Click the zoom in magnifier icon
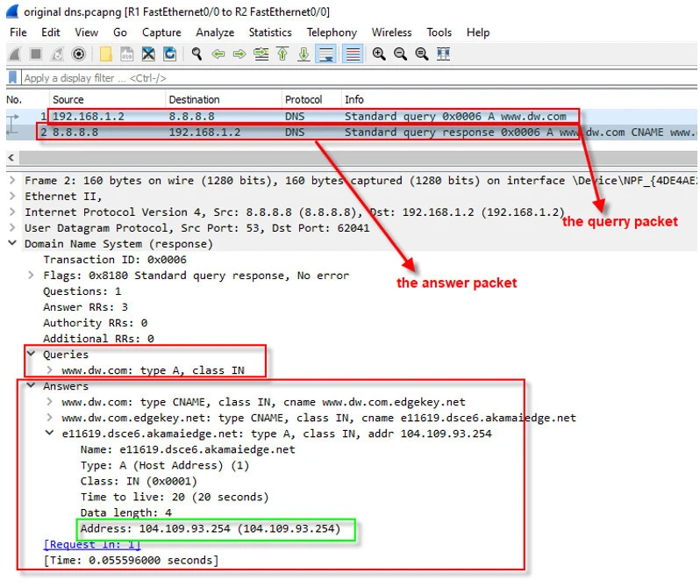Viewport: 700px width, 588px height. pyautogui.click(x=379, y=54)
